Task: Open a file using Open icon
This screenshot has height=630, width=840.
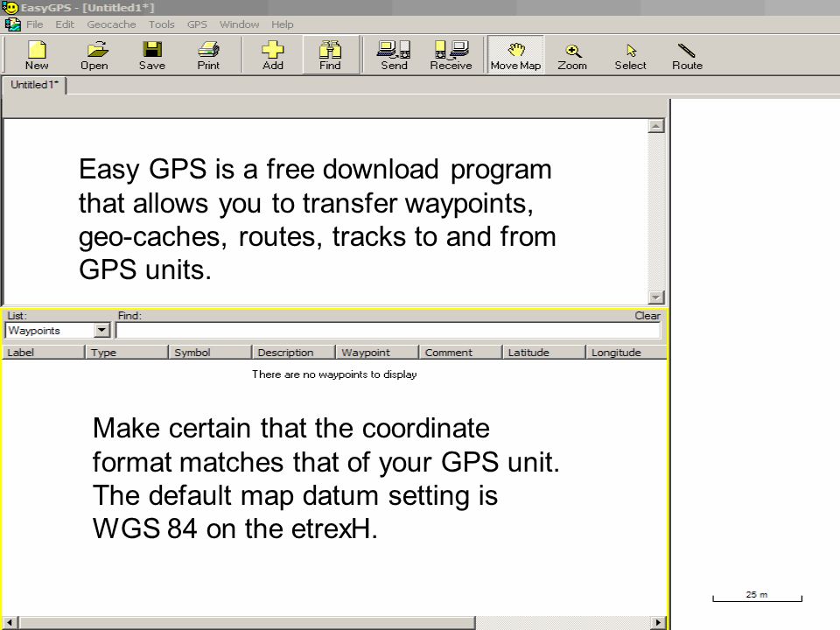Action: (94, 55)
